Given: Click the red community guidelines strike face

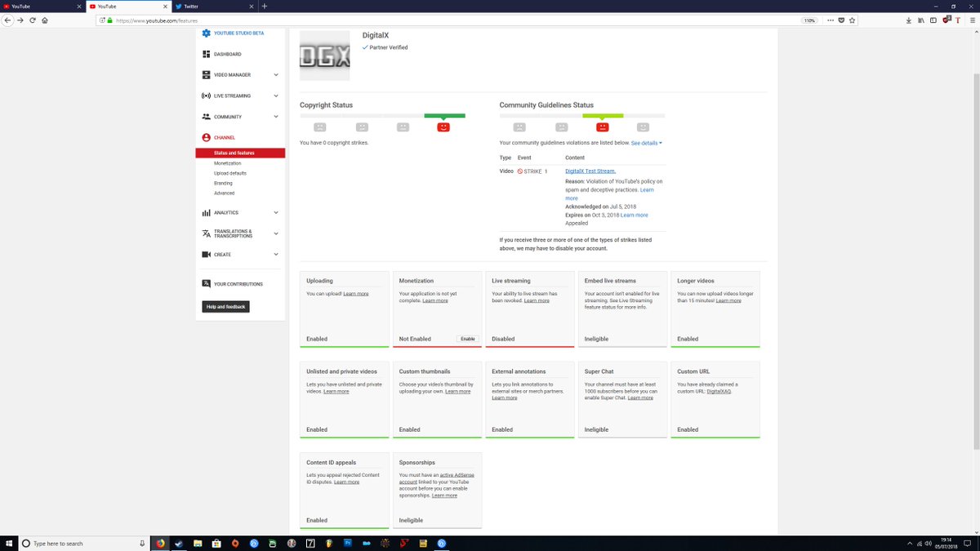Looking at the screenshot, I should [x=602, y=127].
